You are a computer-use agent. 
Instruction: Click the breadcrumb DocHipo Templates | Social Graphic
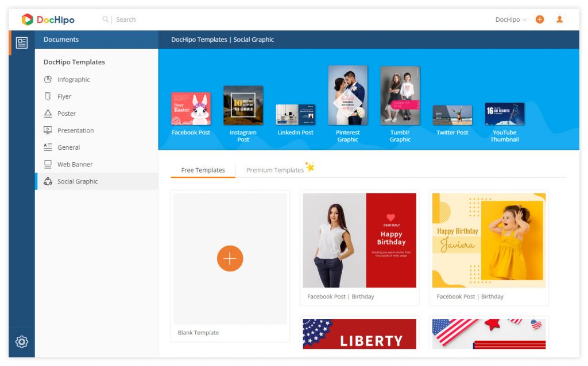pos(222,40)
